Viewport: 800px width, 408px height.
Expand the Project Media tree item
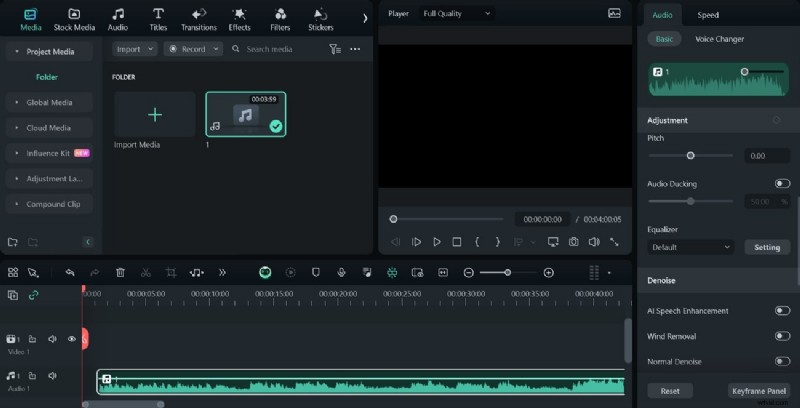coord(49,52)
